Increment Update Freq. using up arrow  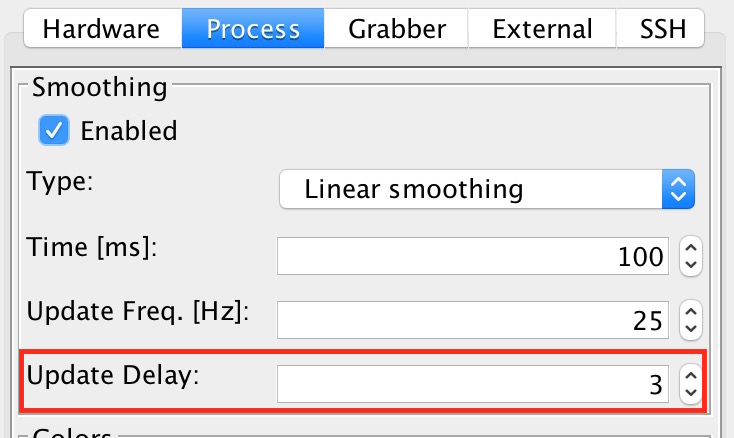click(x=690, y=312)
